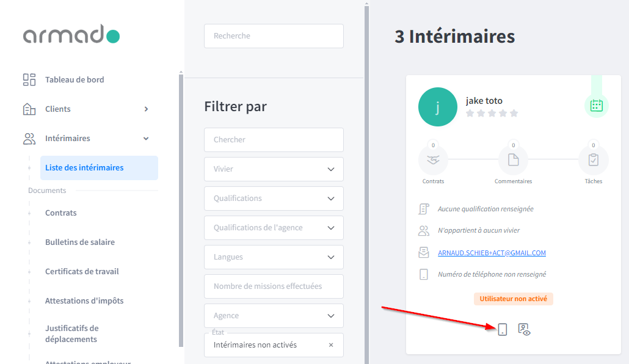Rate jake toto with the fifth star

pos(514,113)
